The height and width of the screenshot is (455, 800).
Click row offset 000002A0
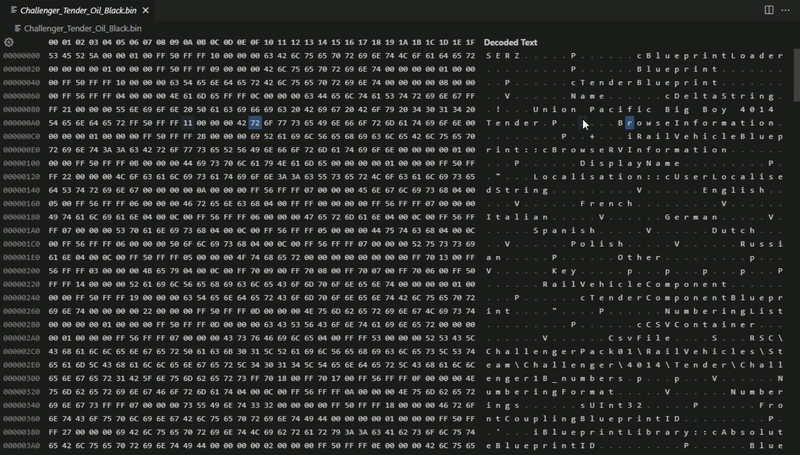21,338
